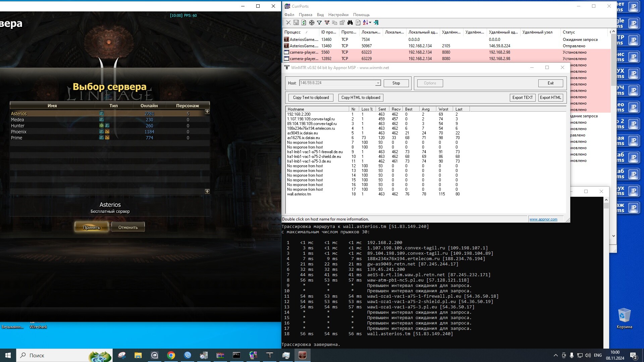Click the server list scroll-down arrow

[x=207, y=191]
